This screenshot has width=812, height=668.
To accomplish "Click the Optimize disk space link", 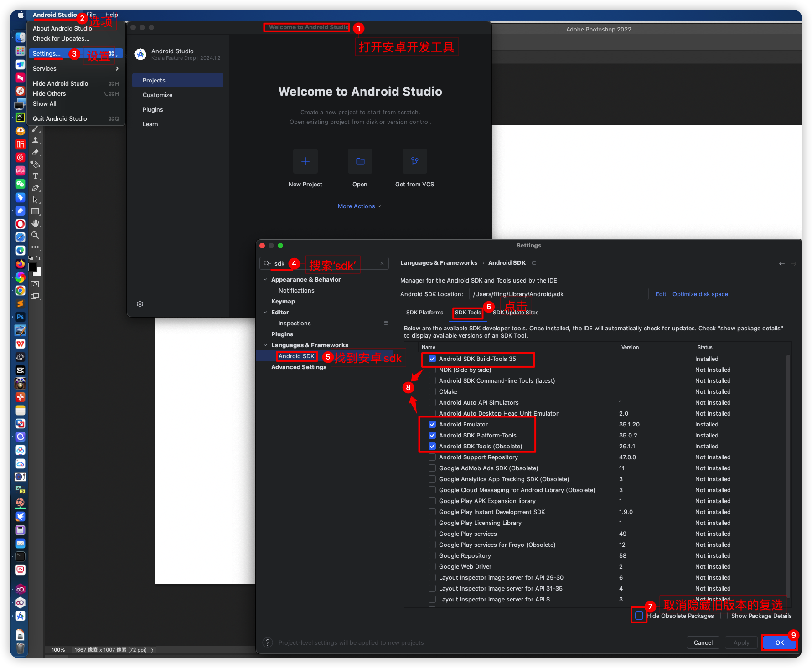I will click(x=700, y=294).
